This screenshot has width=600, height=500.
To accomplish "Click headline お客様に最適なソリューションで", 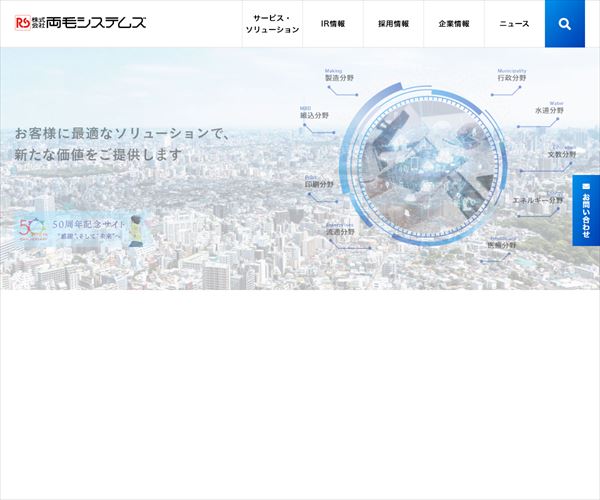I will pyautogui.click(x=122, y=134).
